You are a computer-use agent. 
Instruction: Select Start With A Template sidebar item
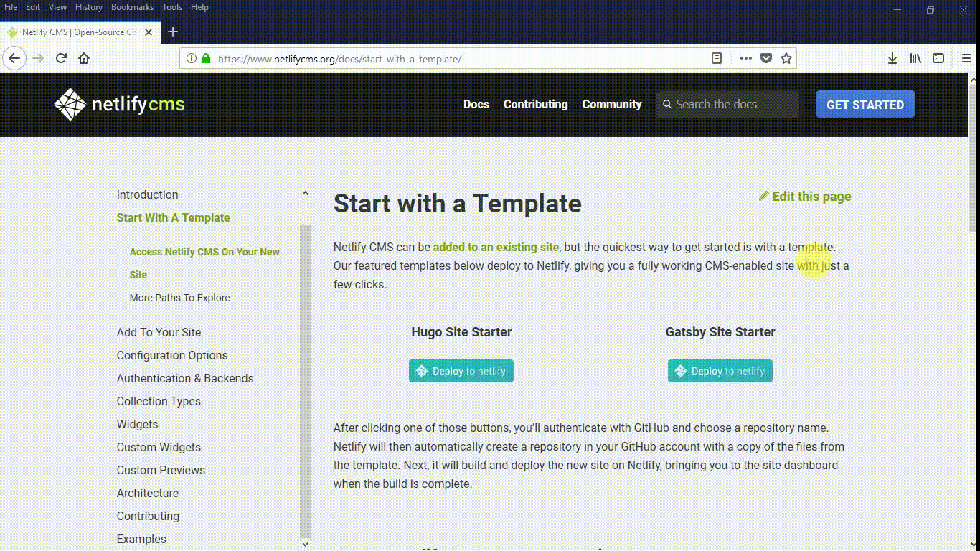pos(174,217)
